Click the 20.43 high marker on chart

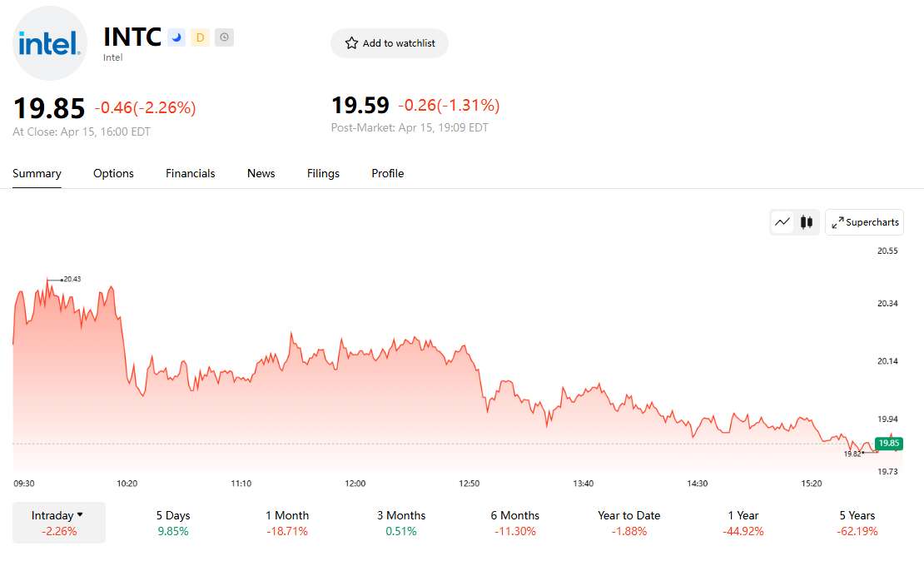tap(72, 279)
